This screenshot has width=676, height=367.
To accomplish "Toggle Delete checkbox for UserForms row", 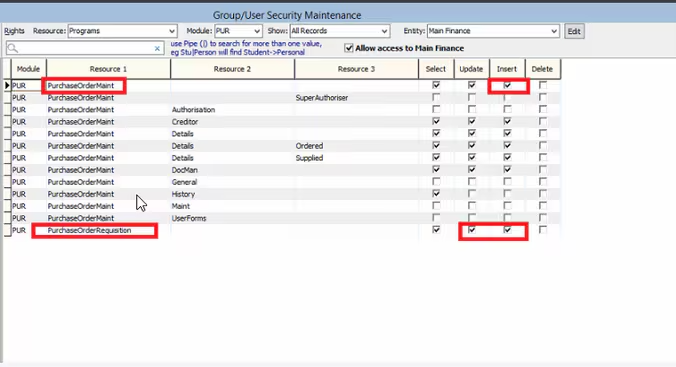I will coord(542,218).
